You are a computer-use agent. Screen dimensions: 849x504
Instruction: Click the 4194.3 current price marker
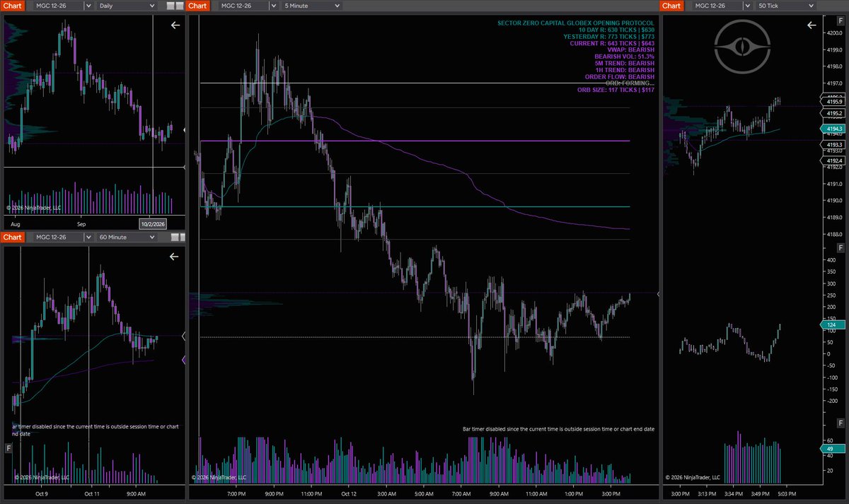tap(833, 129)
